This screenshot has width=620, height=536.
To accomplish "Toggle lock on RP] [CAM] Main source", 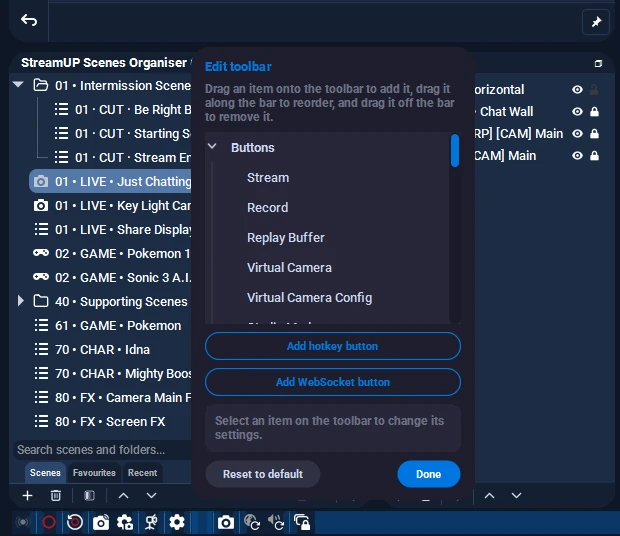I will (594, 134).
